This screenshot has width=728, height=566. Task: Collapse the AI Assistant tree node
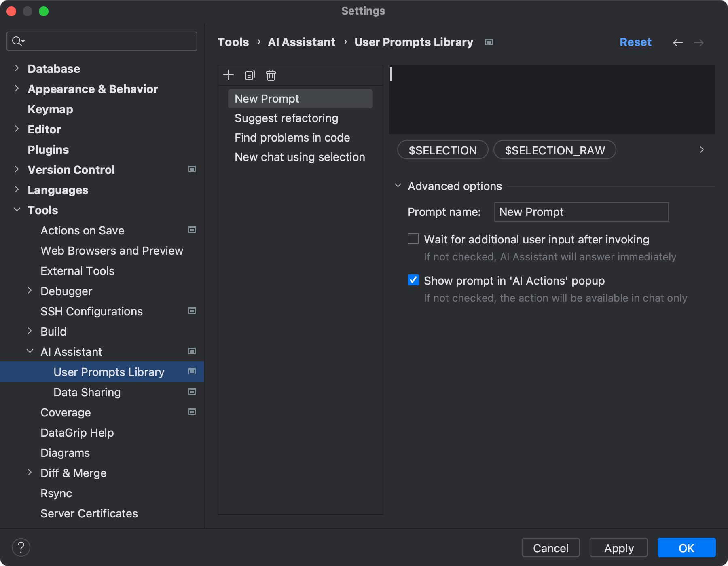[x=30, y=351]
